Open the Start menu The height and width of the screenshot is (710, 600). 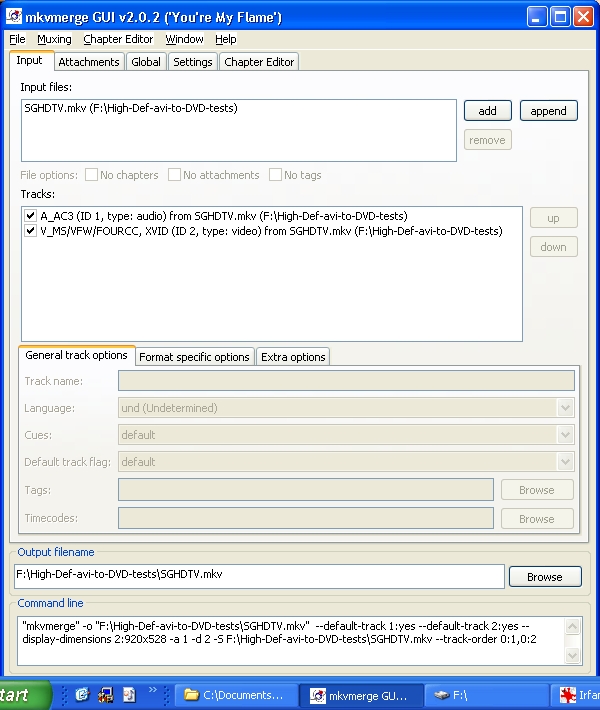pos(24,695)
